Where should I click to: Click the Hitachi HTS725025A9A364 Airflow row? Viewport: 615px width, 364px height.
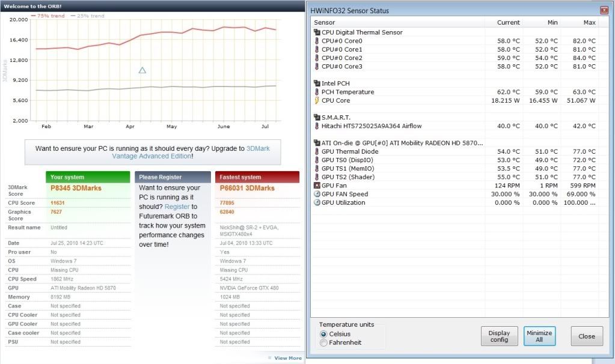455,126
